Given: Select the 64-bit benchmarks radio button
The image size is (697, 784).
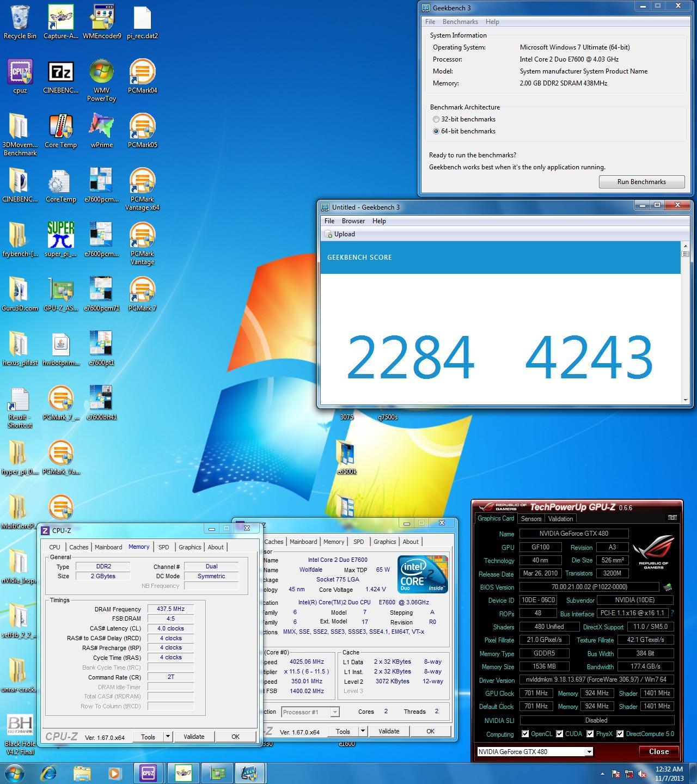Looking at the screenshot, I should (x=436, y=131).
